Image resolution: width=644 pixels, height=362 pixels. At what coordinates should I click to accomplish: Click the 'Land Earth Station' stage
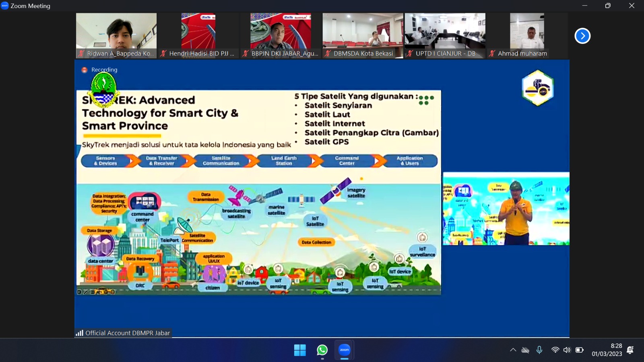coord(284,161)
